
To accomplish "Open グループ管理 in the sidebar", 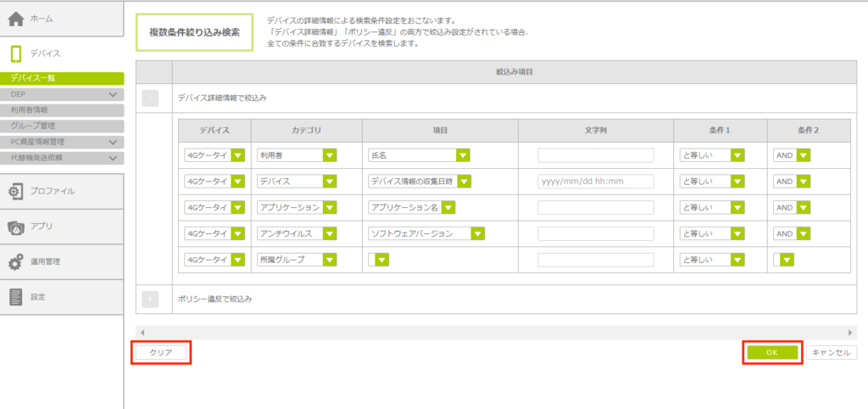I will click(x=62, y=126).
